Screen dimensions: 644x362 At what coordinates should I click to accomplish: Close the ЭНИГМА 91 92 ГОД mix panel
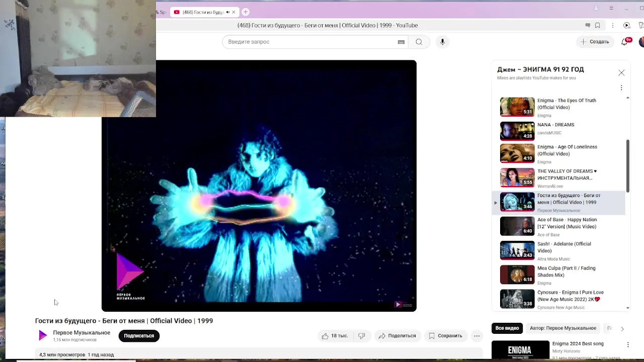[x=621, y=73]
